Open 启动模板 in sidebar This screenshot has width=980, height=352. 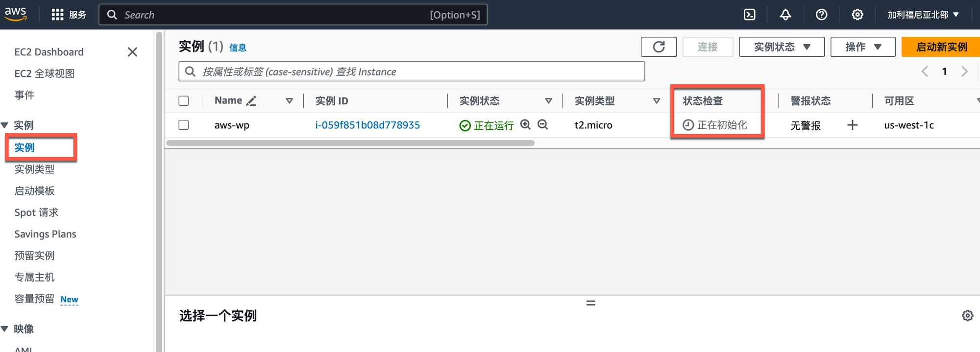(x=34, y=191)
